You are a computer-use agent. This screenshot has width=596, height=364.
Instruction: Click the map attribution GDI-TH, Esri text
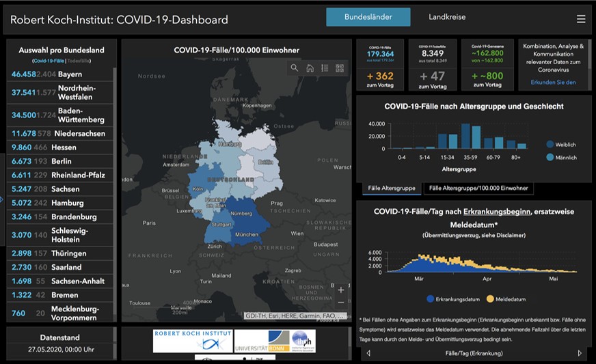click(295, 316)
